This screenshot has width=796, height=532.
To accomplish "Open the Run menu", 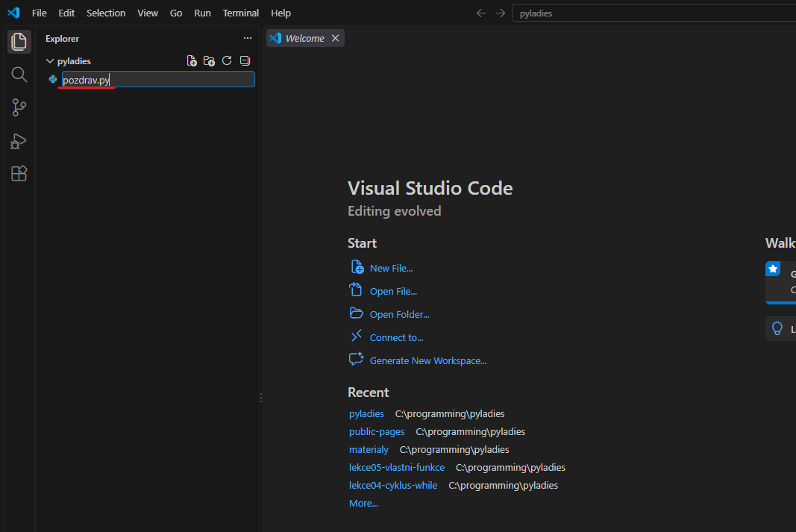I will (203, 13).
